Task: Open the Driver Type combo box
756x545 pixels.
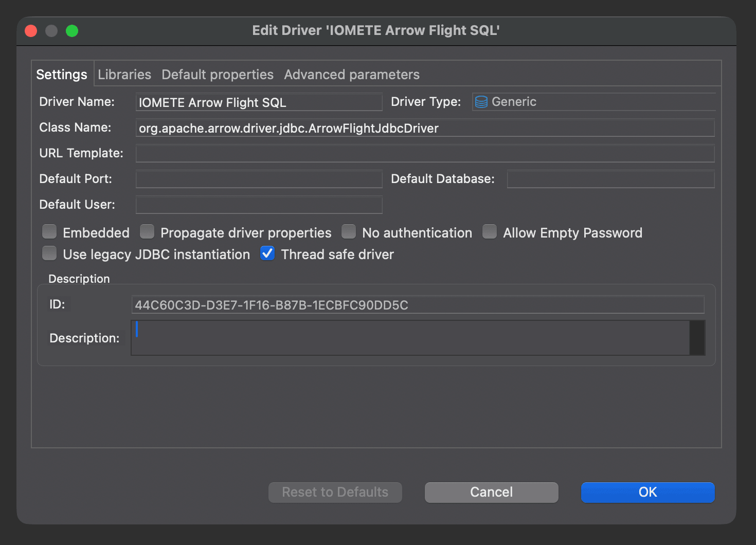Action: pos(594,102)
